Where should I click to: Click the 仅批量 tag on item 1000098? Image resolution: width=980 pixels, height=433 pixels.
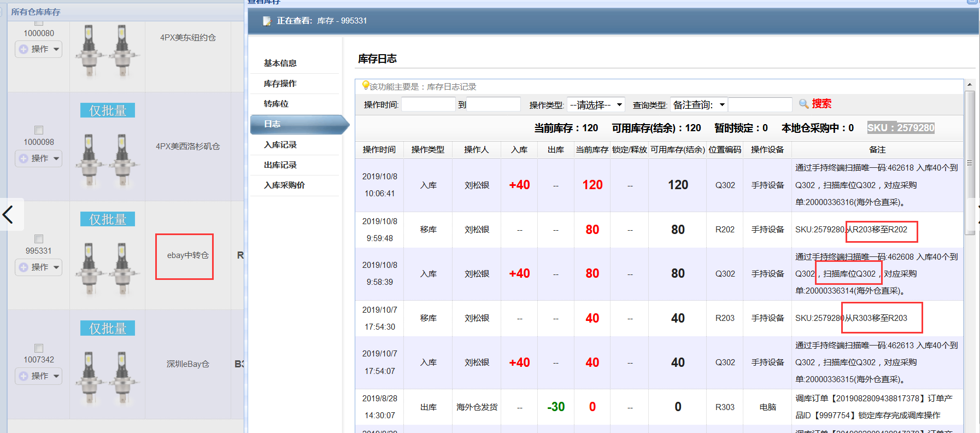tap(108, 110)
